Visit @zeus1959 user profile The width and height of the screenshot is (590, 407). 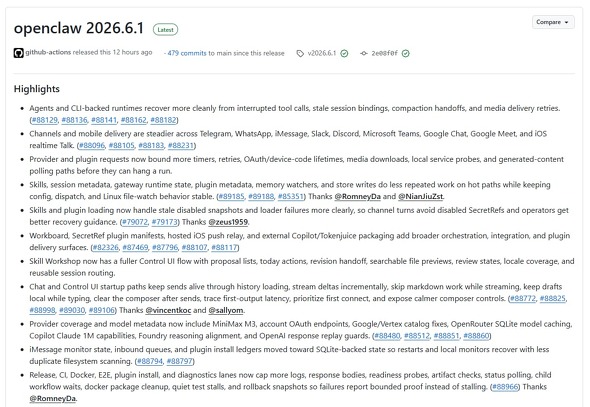[228, 222]
